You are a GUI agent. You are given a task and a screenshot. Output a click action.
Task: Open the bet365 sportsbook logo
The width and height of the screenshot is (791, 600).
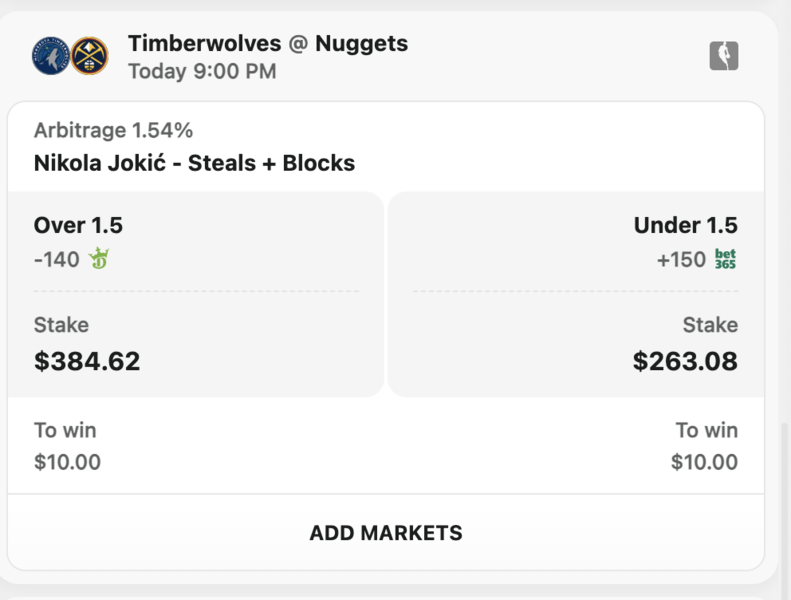pos(725,259)
